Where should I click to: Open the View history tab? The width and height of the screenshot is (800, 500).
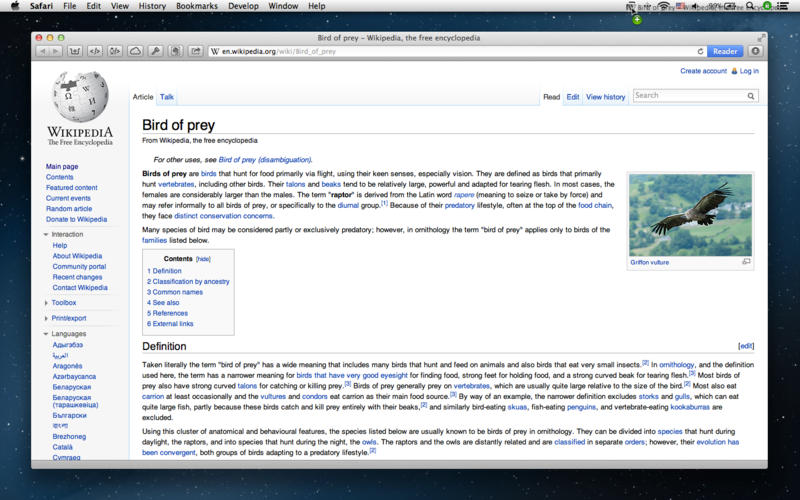(606, 97)
